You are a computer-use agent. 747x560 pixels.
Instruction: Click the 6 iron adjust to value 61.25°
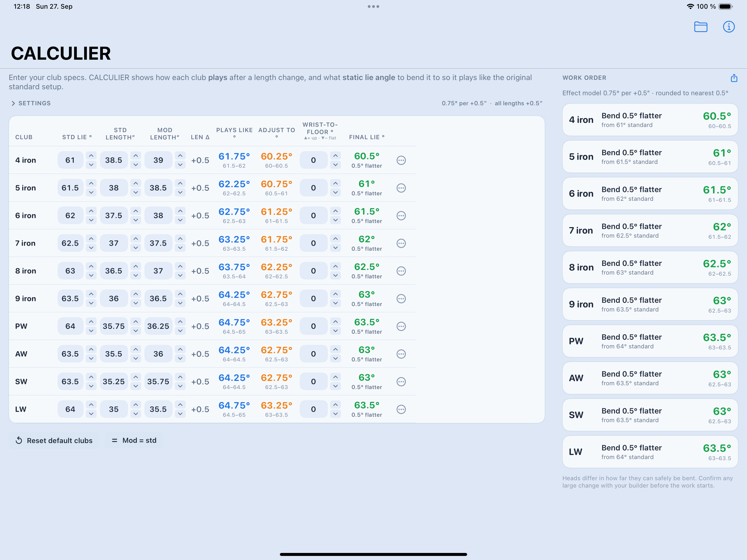point(276,212)
